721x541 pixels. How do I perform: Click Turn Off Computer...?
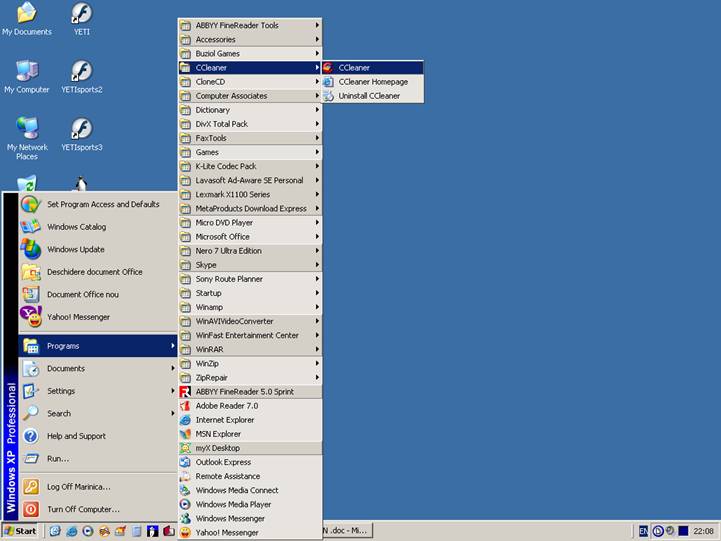click(x=83, y=509)
